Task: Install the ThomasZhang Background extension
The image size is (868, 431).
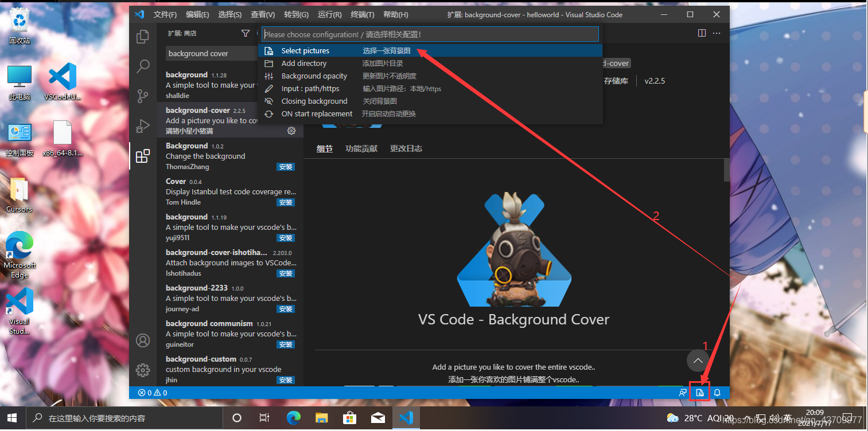Action: click(286, 167)
